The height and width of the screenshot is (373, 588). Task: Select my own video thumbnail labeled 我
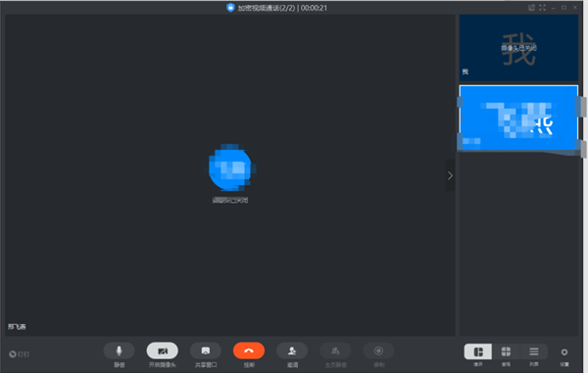point(518,48)
